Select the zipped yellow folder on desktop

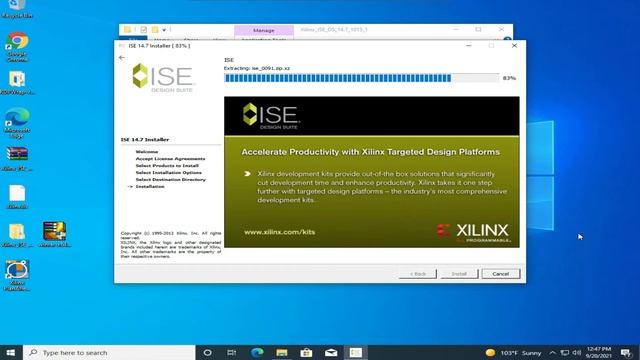17,235
